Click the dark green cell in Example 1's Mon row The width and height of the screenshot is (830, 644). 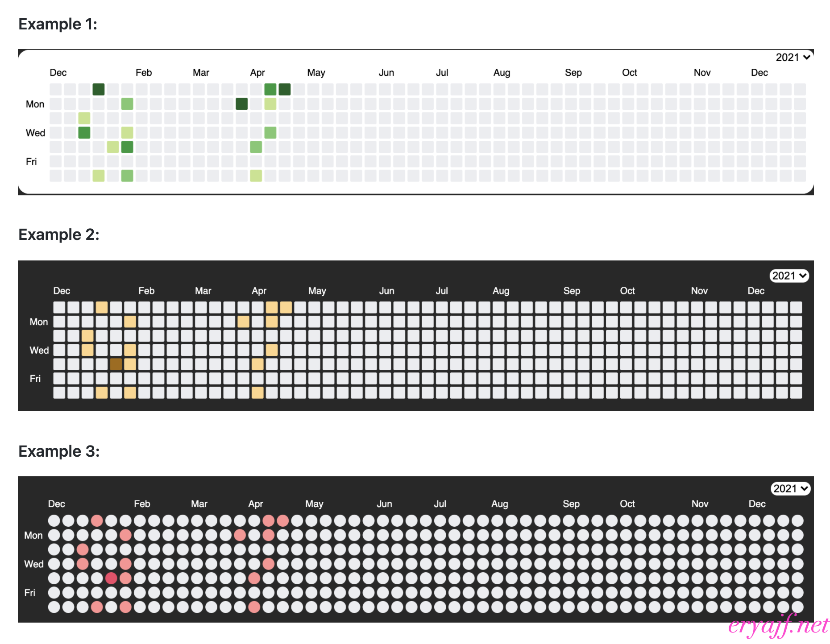[x=242, y=104]
